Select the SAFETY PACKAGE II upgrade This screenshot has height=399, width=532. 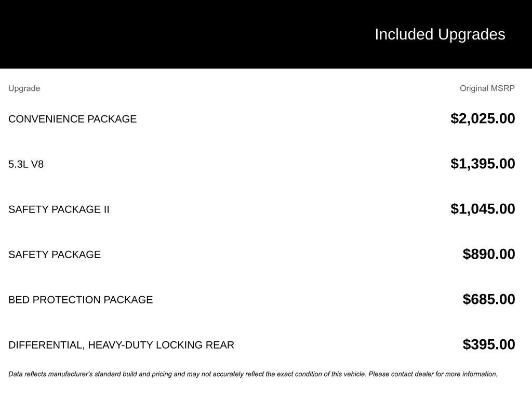59,209
